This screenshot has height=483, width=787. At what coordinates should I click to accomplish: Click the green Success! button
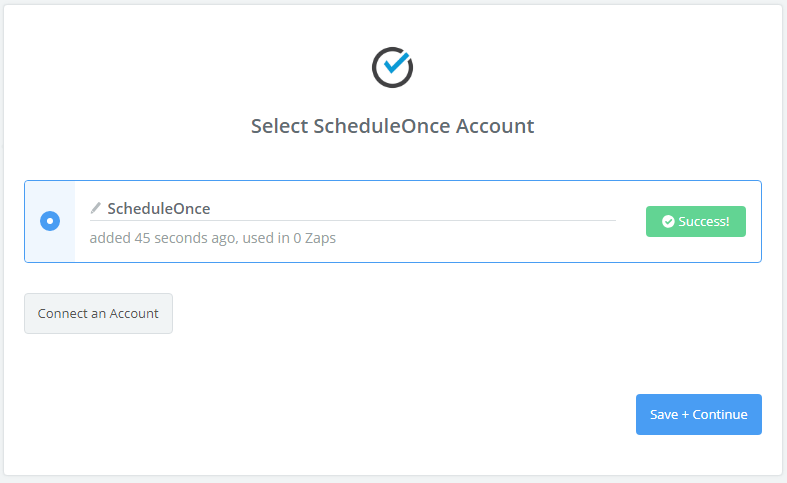[x=696, y=222]
